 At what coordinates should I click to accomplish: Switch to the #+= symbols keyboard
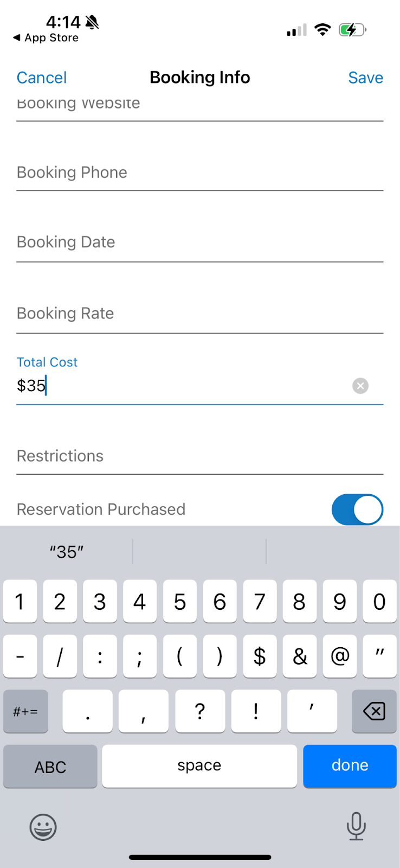(x=25, y=711)
